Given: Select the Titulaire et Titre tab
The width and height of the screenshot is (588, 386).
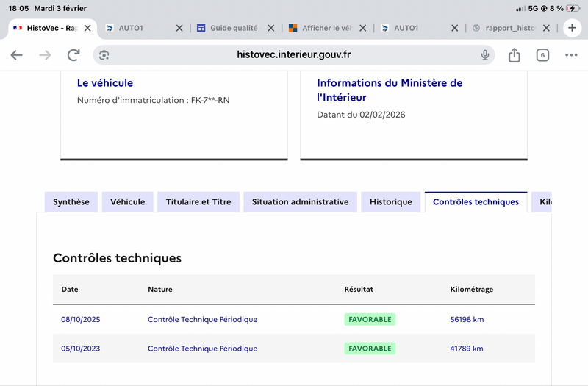Looking at the screenshot, I should 198,202.
